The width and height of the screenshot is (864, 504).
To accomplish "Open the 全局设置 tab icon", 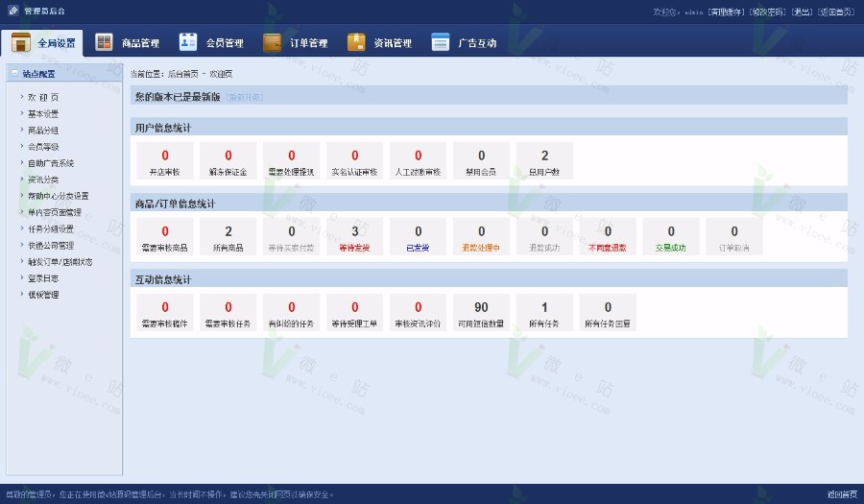I will pos(21,42).
